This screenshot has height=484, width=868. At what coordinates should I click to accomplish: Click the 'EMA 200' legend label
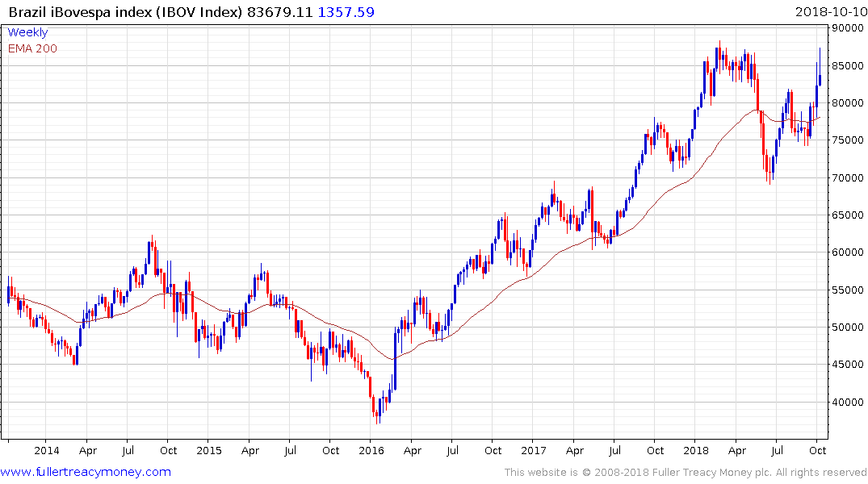coord(32,48)
